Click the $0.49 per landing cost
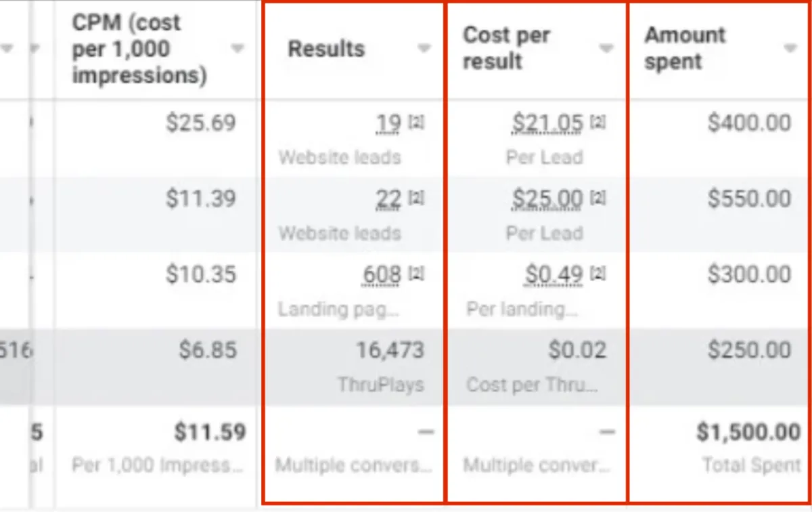 pyautogui.click(x=554, y=275)
